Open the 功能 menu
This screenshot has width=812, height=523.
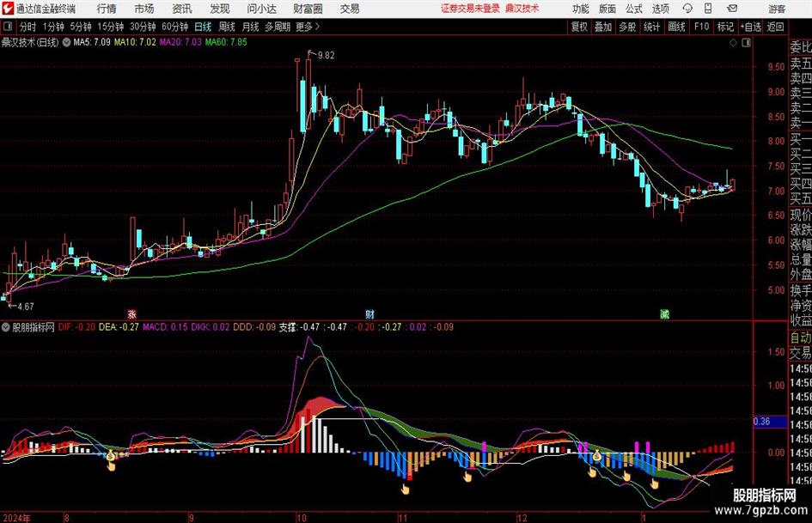click(x=581, y=9)
